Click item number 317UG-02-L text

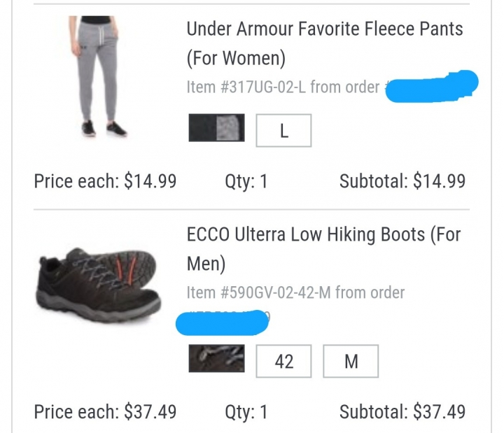[246, 87]
